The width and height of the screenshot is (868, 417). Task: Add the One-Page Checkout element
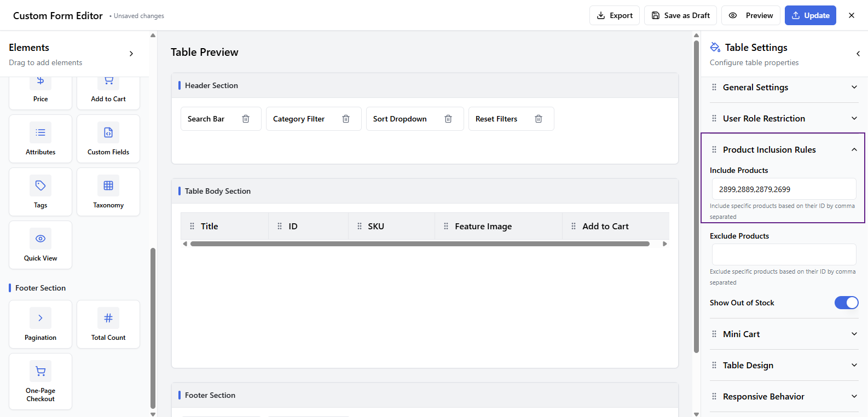pyautogui.click(x=40, y=381)
